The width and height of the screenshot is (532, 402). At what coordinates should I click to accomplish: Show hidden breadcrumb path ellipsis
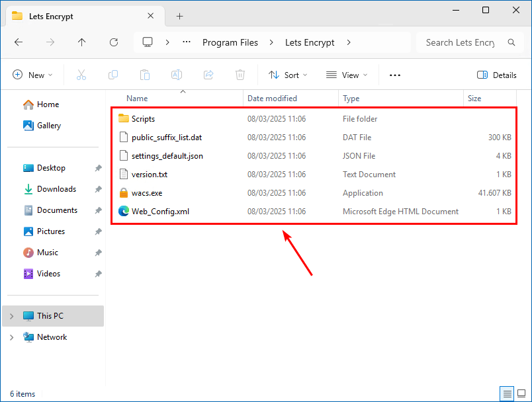click(x=187, y=42)
